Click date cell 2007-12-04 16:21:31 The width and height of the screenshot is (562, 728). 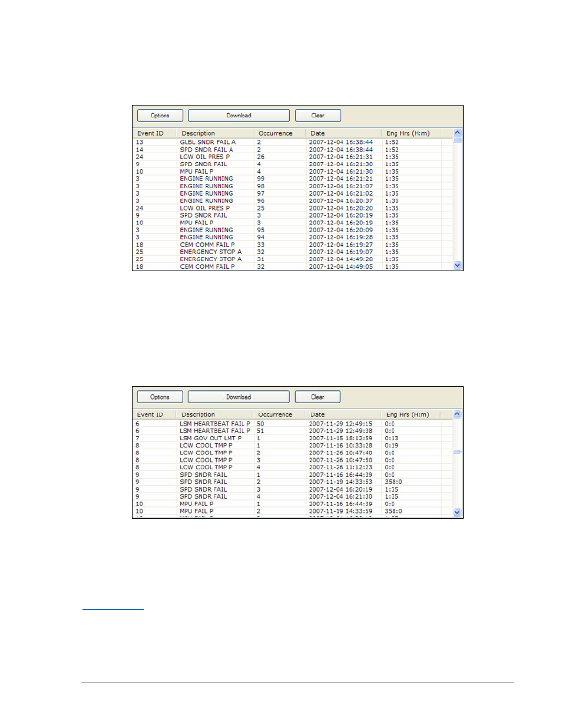pyautogui.click(x=341, y=157)
